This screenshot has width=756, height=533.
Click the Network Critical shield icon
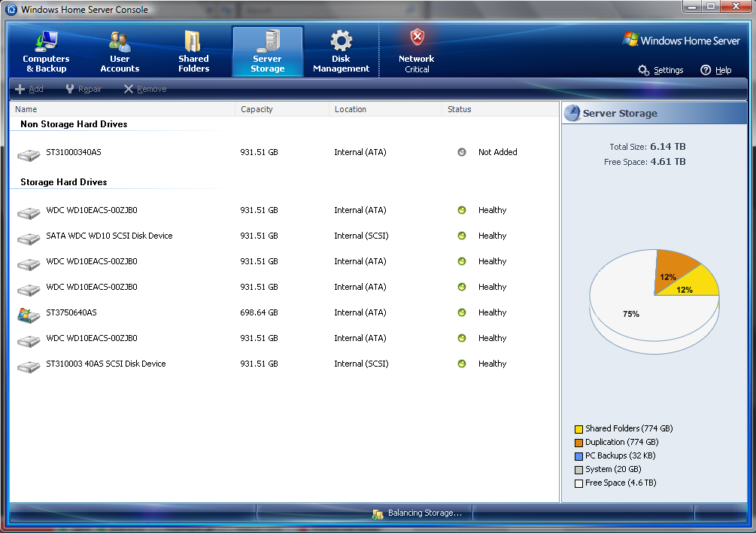(417, 38)
